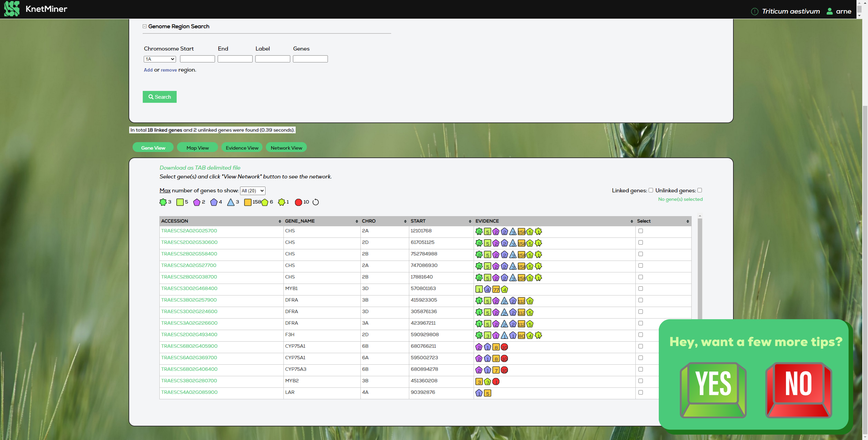Switch to the Network View tab
Image resolution: width=868 pixels, height=440 pixels.
(286, 147)
